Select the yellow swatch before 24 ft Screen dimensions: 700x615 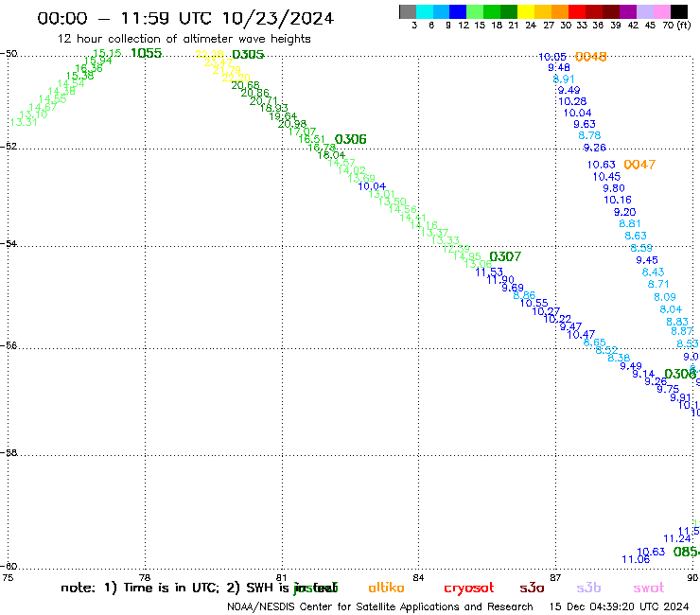click(x=526, y=11)
